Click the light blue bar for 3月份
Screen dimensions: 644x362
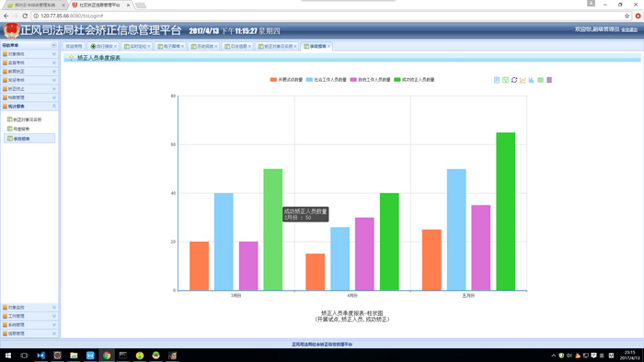[x=224, y=242]
